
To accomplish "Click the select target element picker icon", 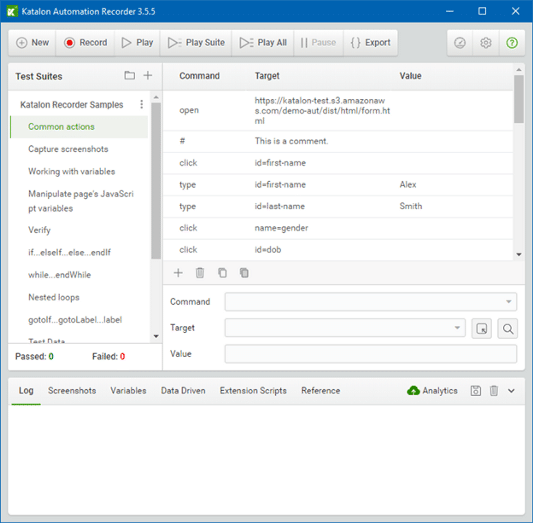I will click(x=482, y=329).
